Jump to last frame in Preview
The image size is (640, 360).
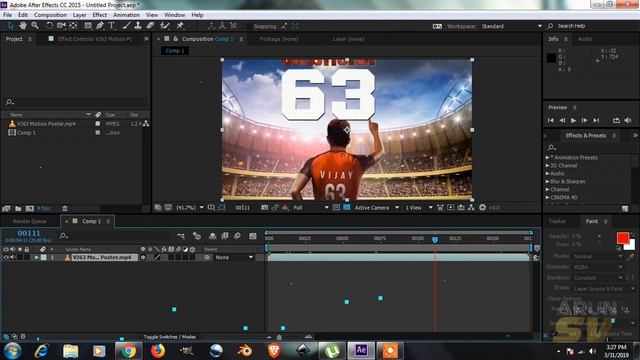596,120
